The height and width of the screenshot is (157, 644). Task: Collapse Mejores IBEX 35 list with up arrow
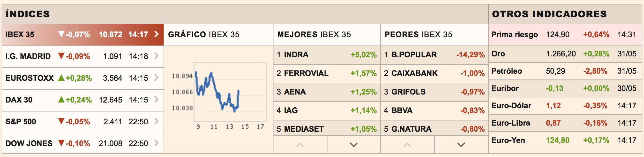tap(300, 145)
